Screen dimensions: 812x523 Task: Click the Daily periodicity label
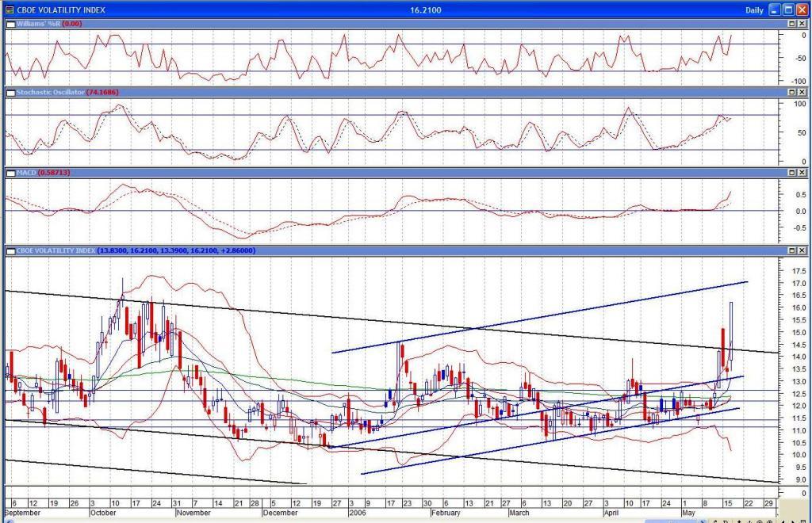coord(755,10)
